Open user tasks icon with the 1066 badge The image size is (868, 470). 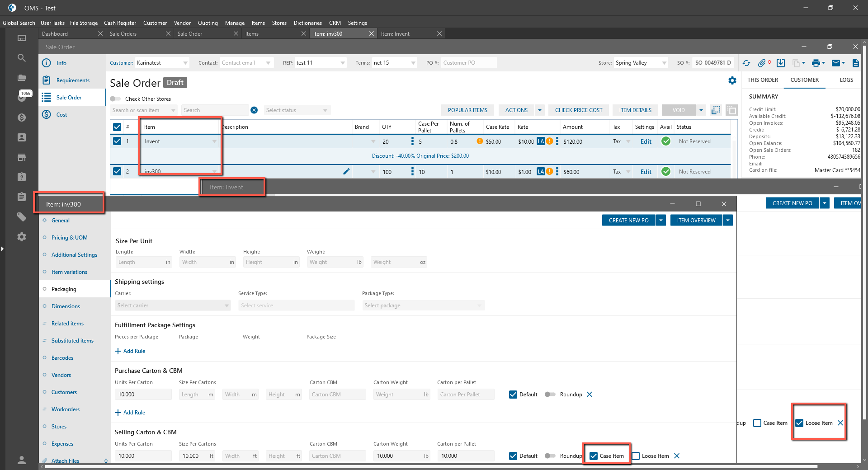(22, 97)
